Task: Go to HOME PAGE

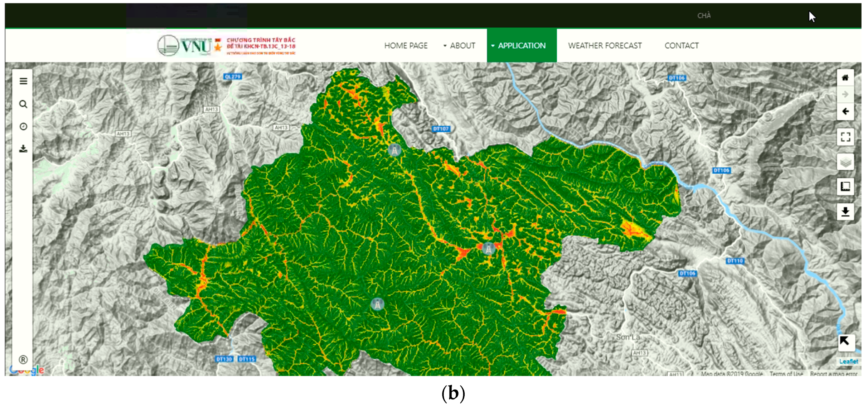Action: tap(405, 46)
